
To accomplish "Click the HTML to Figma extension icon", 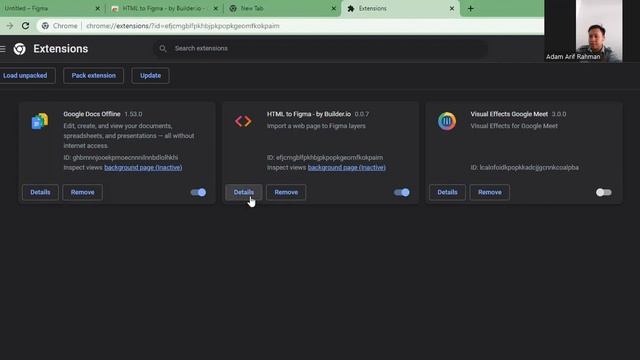I will point(243,121).
